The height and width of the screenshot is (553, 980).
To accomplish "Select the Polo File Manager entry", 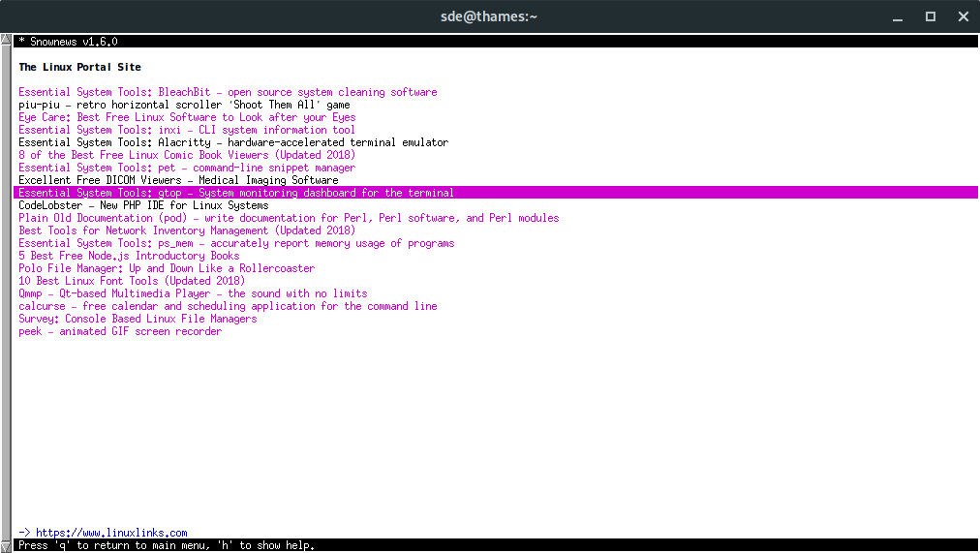I will tap(167, 268).
